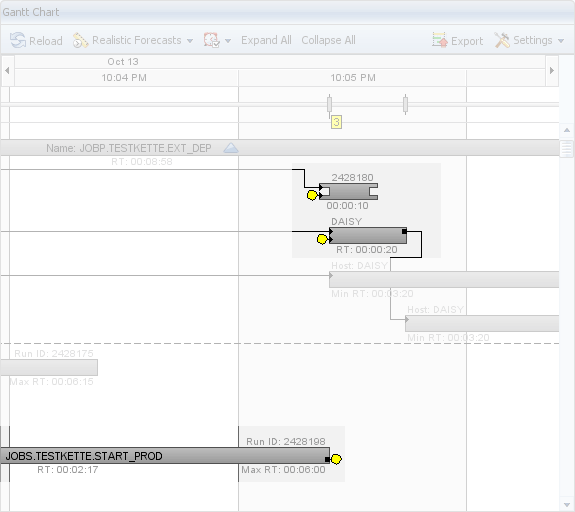
Task: Click the right overview slider handle
Action: 405,105
